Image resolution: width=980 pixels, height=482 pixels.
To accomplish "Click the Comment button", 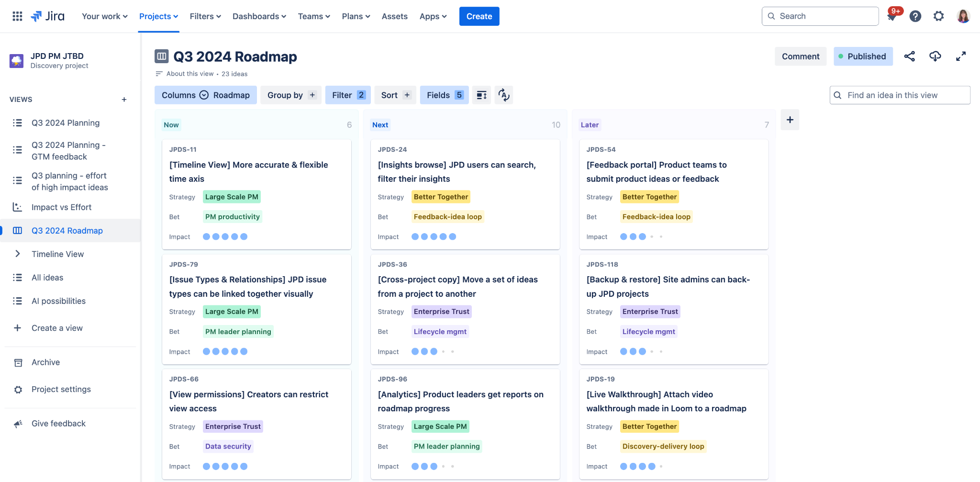I will 800,56.
